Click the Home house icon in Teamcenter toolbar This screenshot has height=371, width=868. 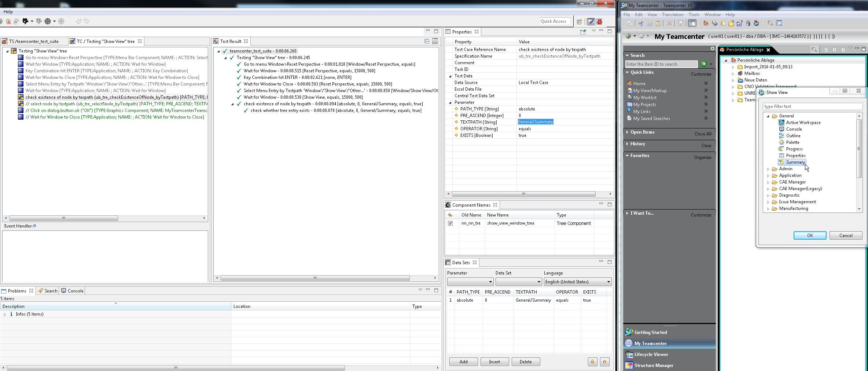[x=706, y=23]
